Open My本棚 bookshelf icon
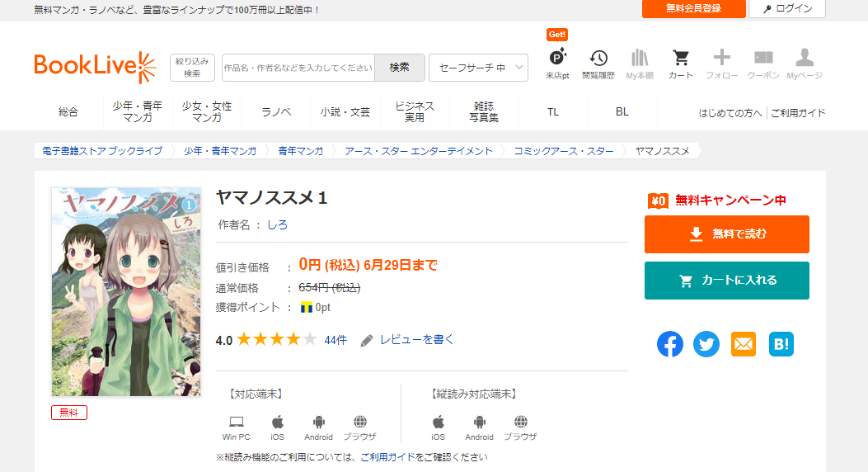The height and width of the screenshot is (472, 868). pyautogui.click(x=640, y=59)
